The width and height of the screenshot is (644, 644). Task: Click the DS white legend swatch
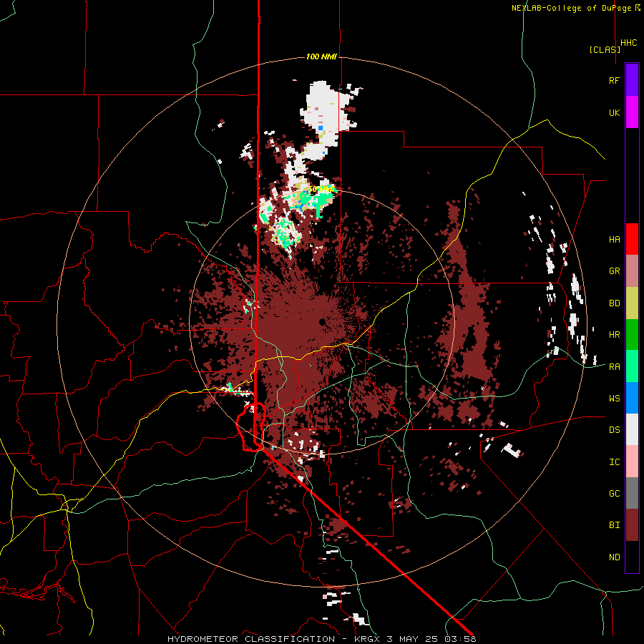click(632, 429)
